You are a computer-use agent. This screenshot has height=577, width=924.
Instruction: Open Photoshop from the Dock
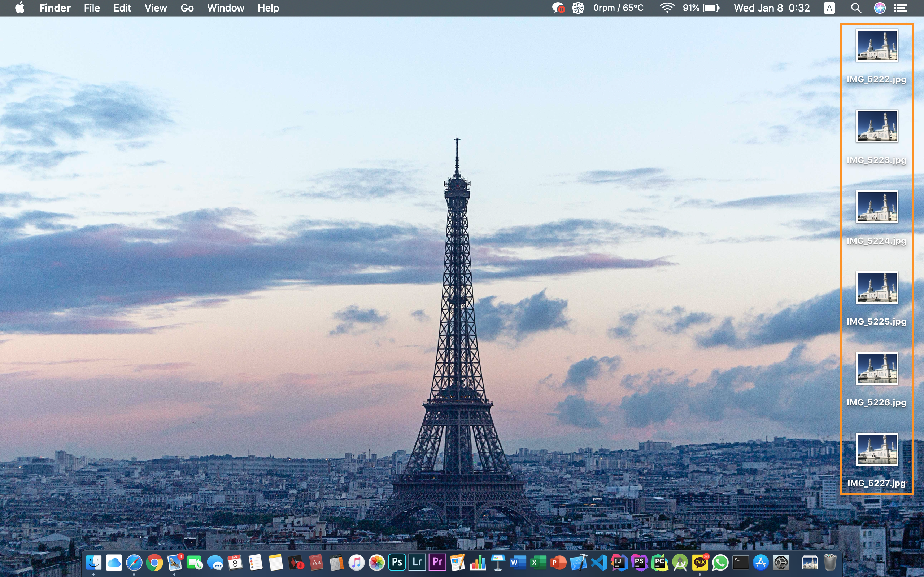pyautogui.click(x=397, y=562)
